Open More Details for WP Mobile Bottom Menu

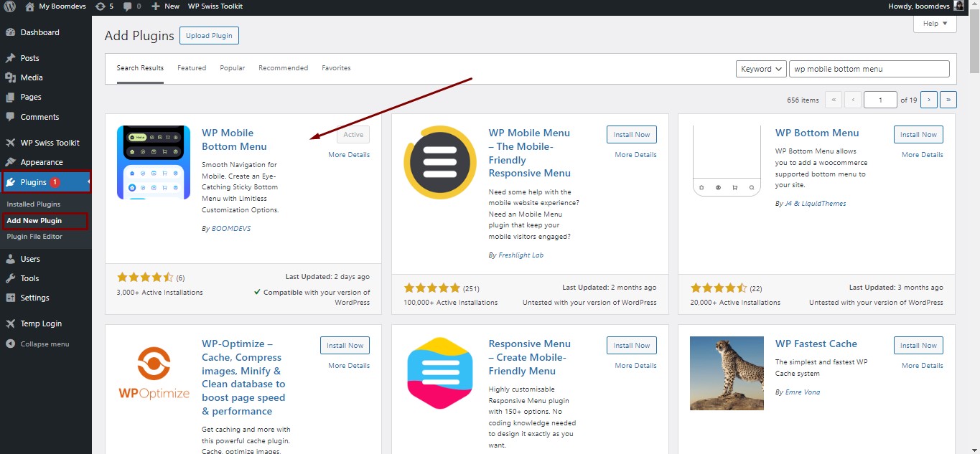pos(349,155)
